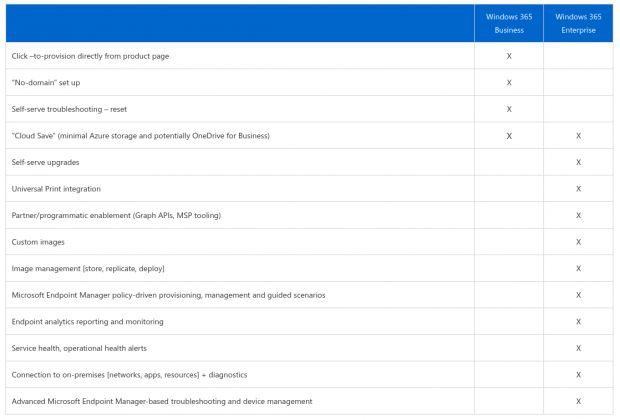
Task: Click the Enterprise X for Endpoint analytics reporting
Action: 578,322
